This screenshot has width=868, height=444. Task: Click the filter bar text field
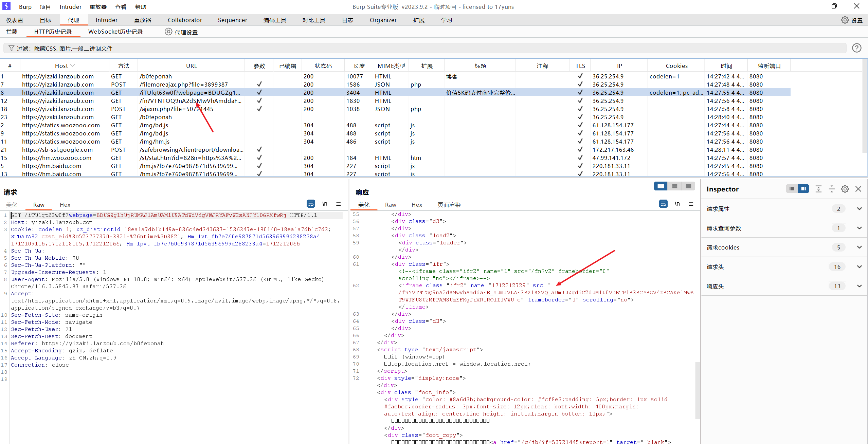click(x=424, y=49)
